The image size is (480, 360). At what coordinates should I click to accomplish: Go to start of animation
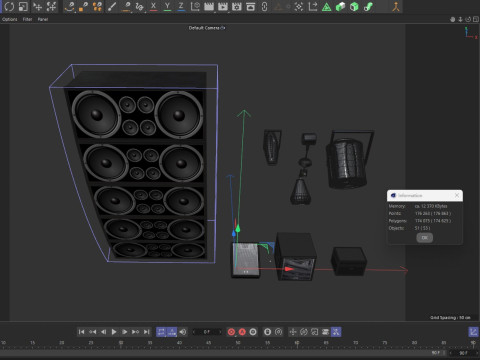click(81, 332)
